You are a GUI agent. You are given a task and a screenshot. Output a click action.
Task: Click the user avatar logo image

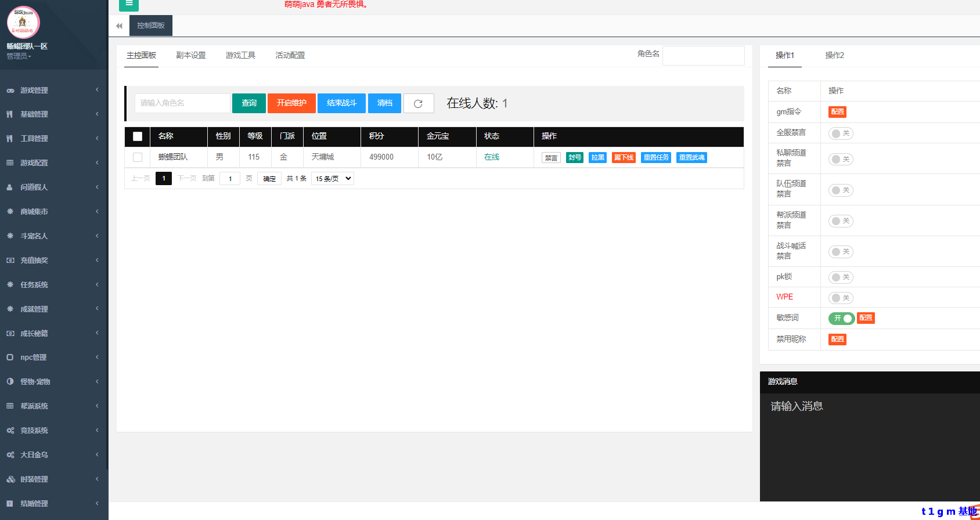(x=23, y=22)
